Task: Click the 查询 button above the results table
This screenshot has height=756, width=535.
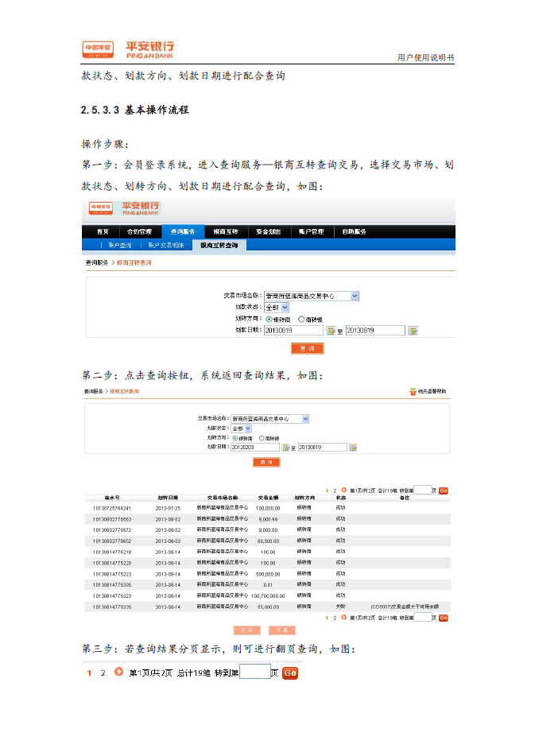Action: (266, 463)
